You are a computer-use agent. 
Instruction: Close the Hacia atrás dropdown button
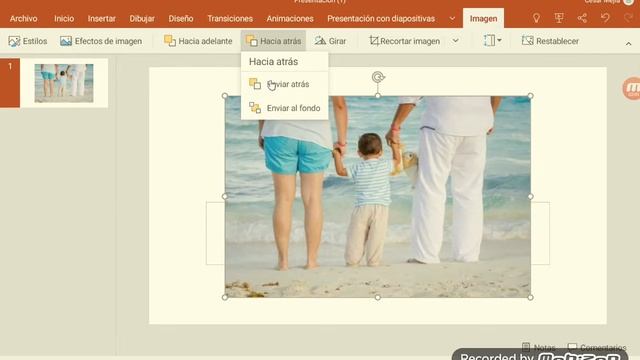click(273, 41)
